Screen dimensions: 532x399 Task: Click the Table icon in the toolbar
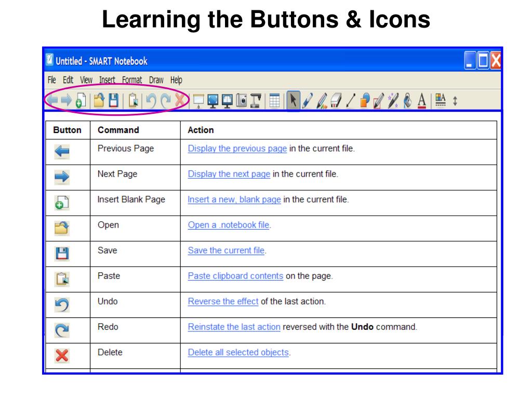coord(274,101)
